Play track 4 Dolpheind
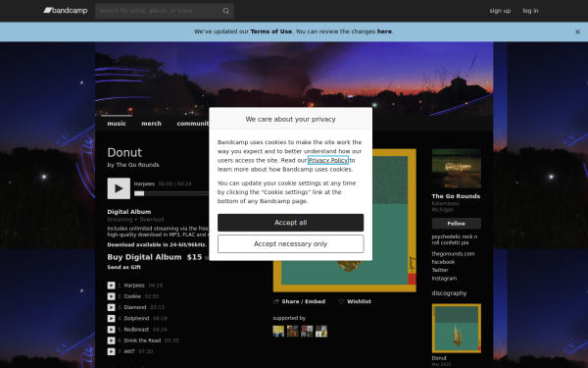The height and width of the screenshot is (368, 588). point(112,318)
